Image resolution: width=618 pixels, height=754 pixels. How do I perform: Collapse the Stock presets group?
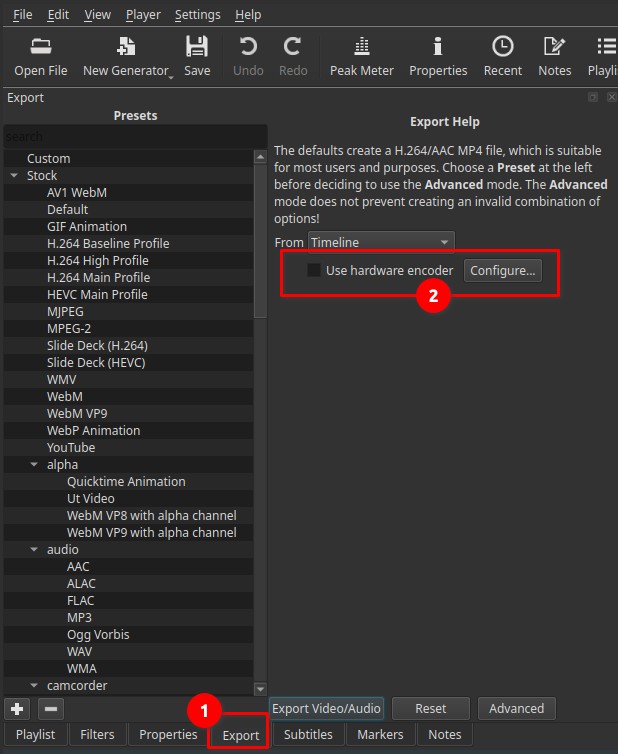click(x=14, y=176)
